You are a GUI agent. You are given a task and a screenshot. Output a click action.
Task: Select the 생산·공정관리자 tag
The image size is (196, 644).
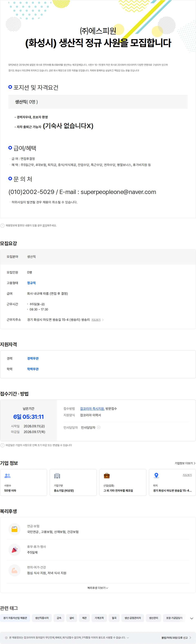coord(133,618)
